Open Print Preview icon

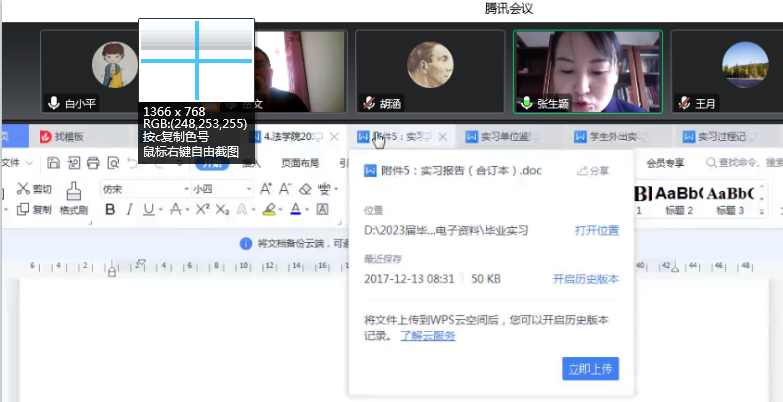[113, 163]
